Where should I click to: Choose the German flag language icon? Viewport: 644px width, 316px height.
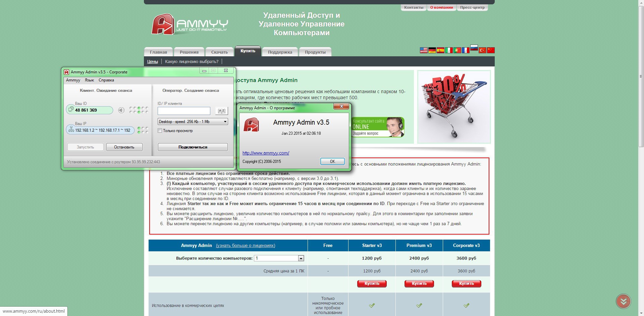(432, 50)
